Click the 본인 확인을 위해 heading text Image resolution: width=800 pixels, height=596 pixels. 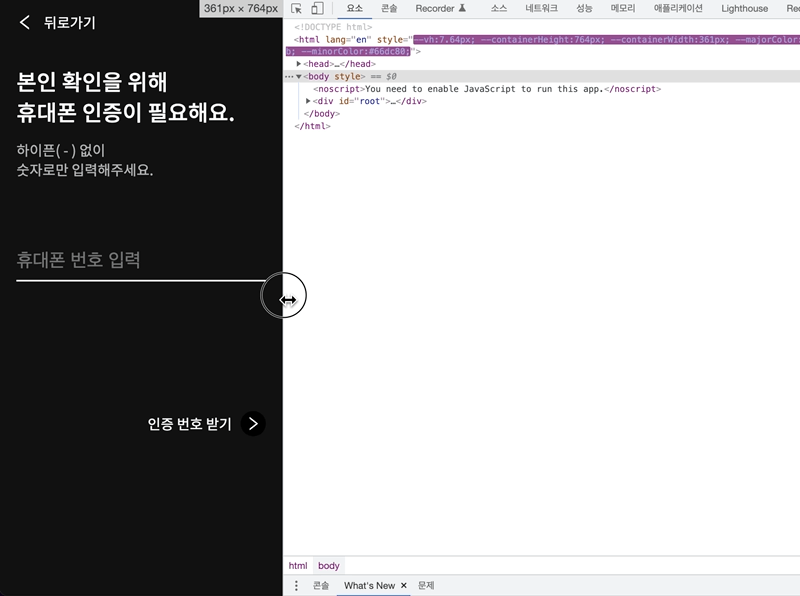click(x=92, y=82)
